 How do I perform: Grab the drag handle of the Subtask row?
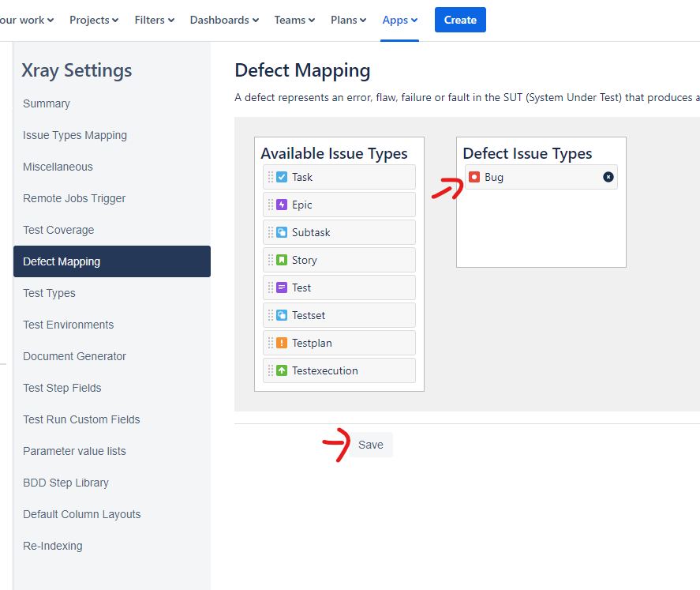coord(271,233)
